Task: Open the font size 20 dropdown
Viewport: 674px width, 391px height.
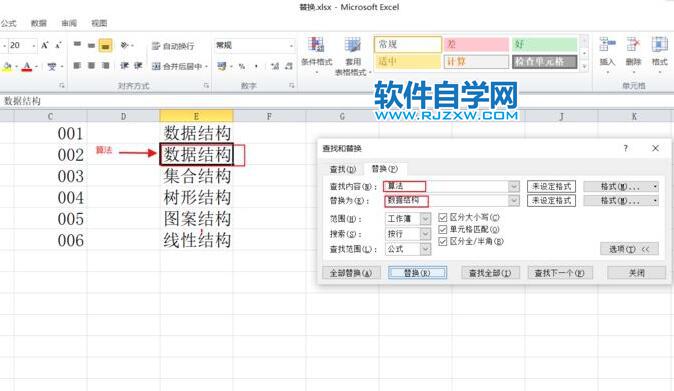Action: (34, 45)
